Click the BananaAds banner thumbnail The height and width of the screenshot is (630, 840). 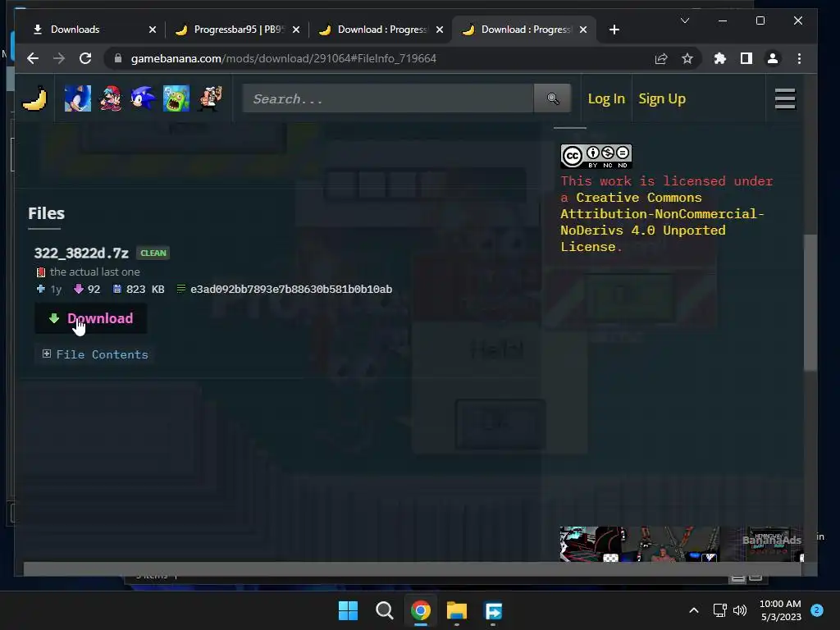tap(681, 544)
